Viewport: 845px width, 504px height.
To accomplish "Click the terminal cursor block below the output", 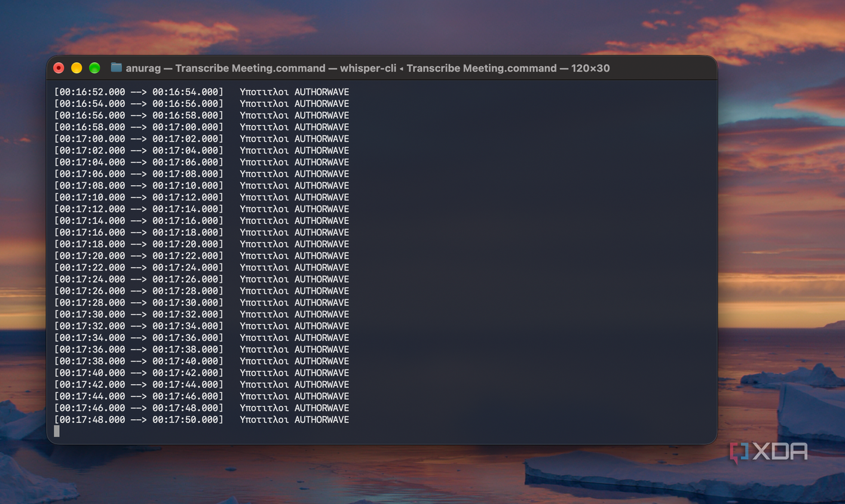I will point(57,431).
